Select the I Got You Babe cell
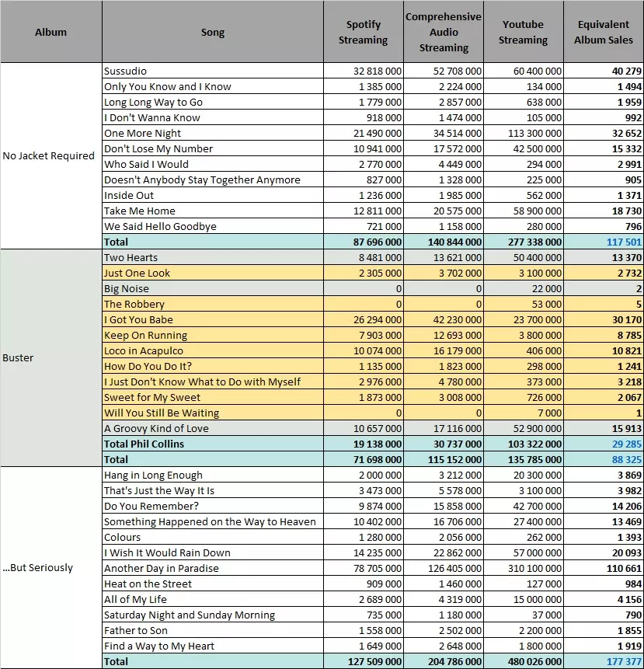This screenshot has width=644, height=669. (x=213, y=319)
